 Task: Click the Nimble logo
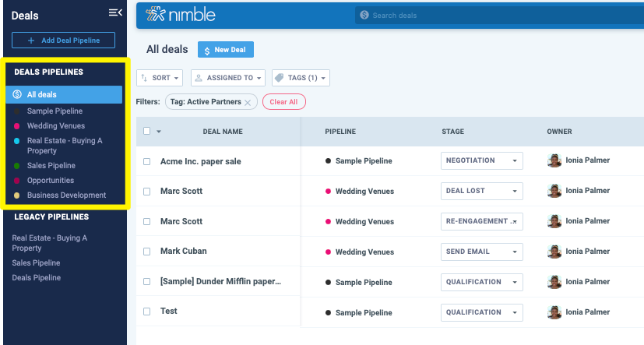(181, 14)
